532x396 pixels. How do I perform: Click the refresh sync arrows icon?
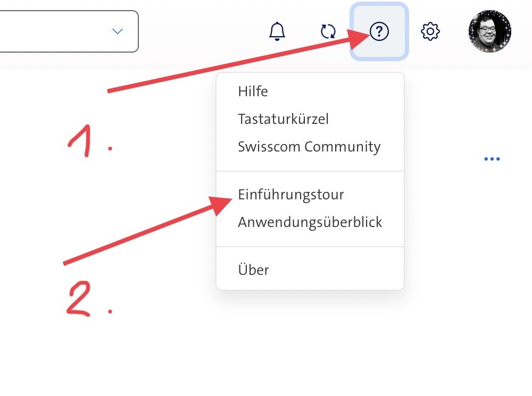point(328,32)
